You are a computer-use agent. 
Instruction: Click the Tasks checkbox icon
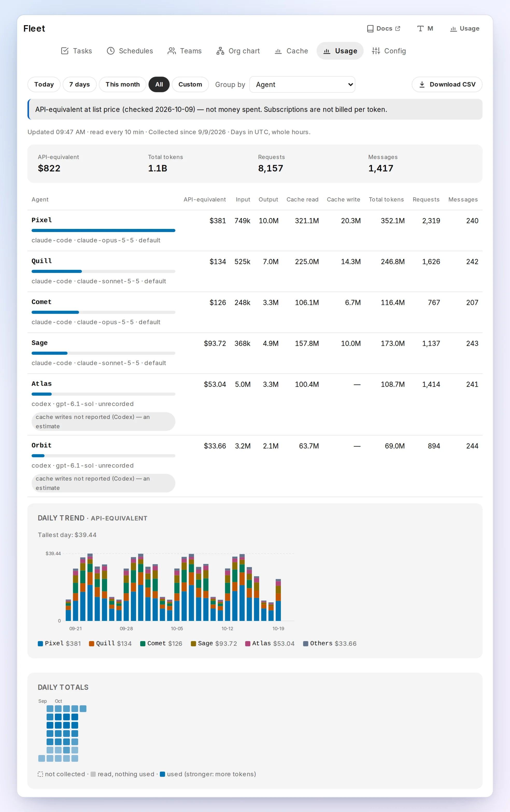[x=65, y=51]
